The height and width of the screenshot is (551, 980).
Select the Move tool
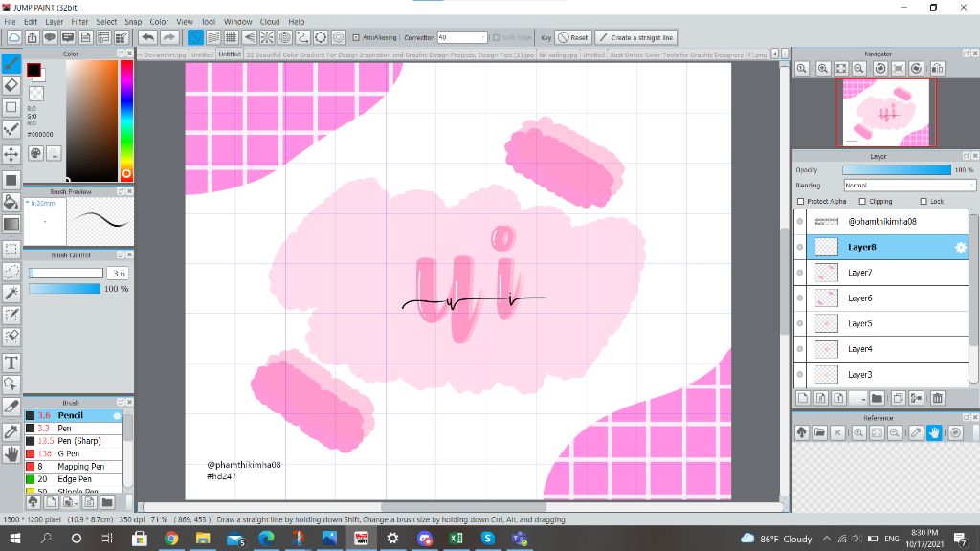(x=11, y=154)
